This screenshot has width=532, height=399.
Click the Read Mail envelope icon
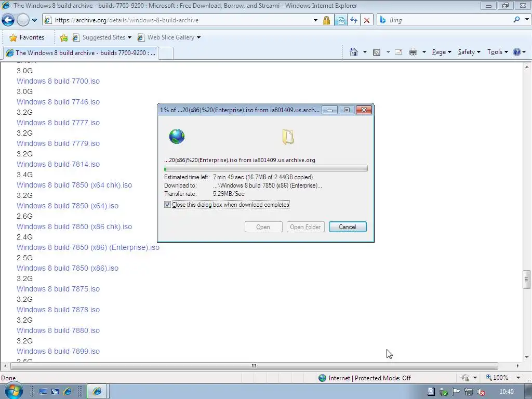coord(398,52)
